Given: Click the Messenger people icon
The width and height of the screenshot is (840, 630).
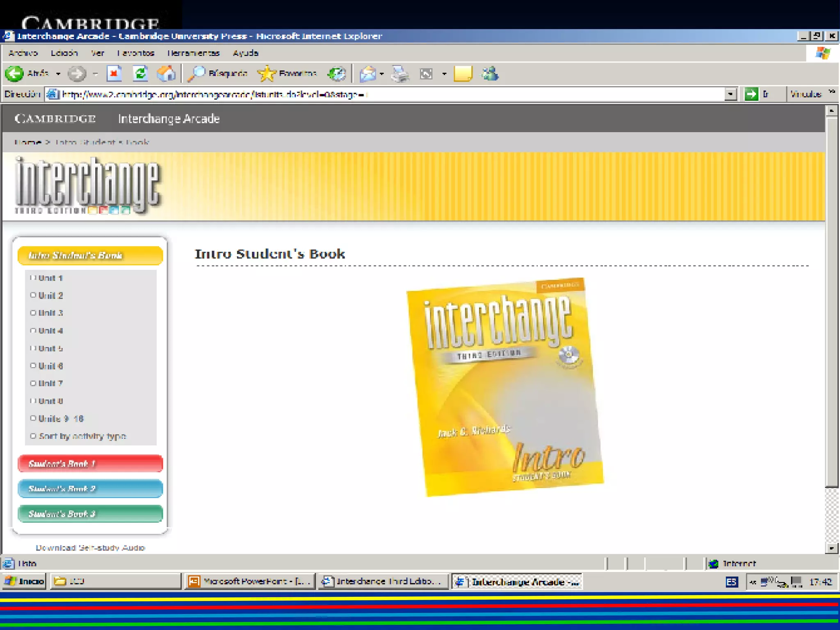Looking at the screenshot, I should point(490,74).
